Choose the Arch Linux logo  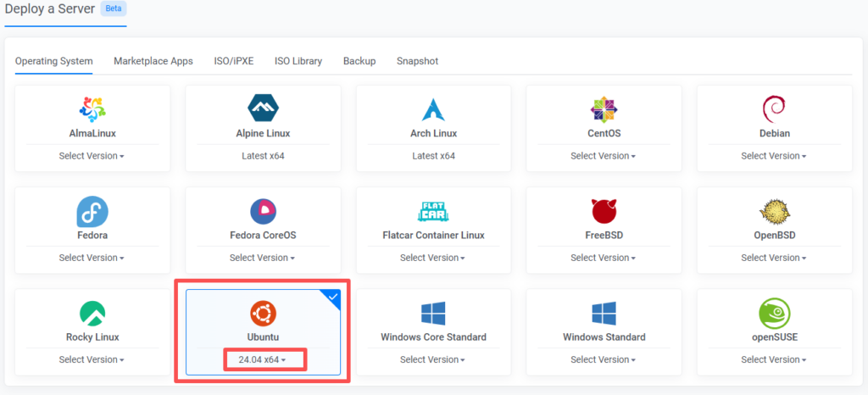tap(433, 109)
